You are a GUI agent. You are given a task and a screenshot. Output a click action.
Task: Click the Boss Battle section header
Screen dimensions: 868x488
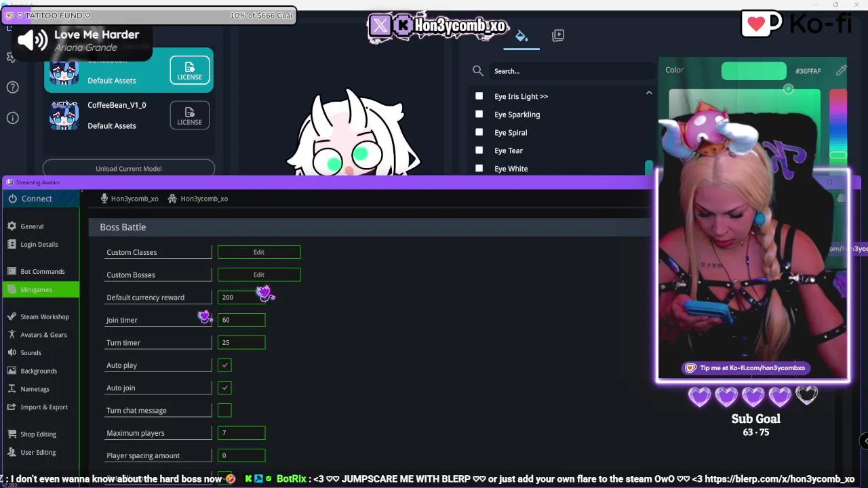[123, 227]
